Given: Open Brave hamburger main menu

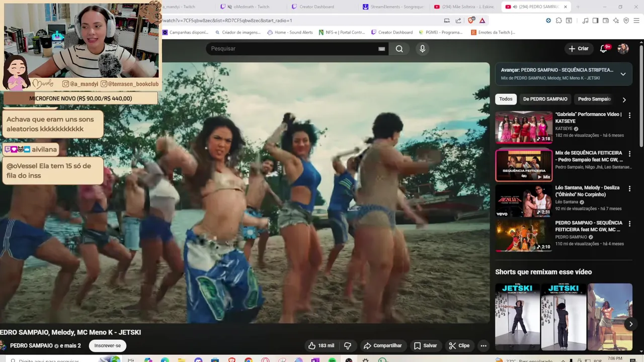Looking at the screenshot, I should (x=637, y=21).
